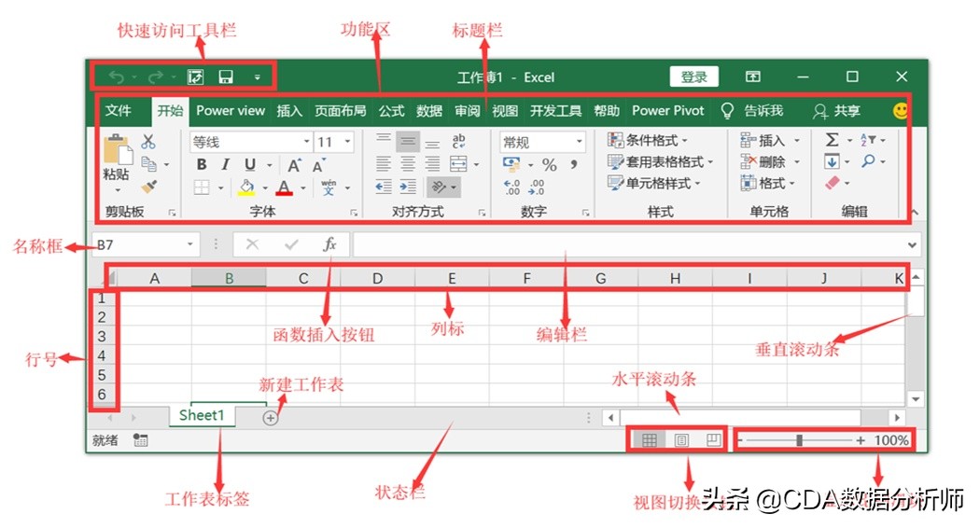Toggle Italic formatting

point(225,164)
